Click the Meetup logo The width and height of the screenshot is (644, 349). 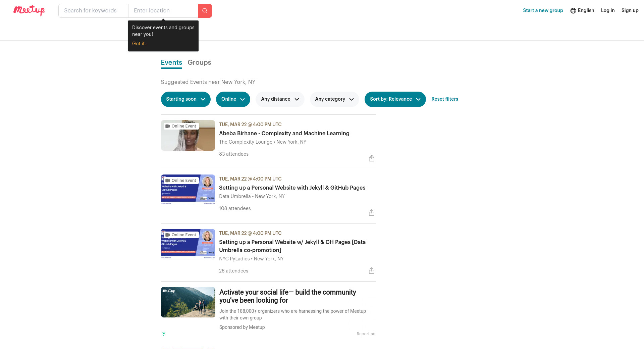point(29,10)
